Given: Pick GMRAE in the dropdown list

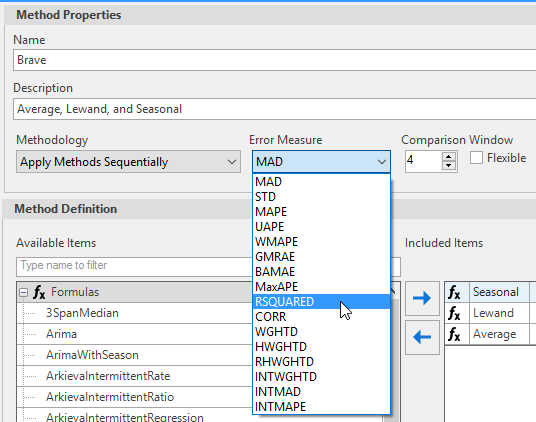Looking at the screenshot, I should click(321, 257).
